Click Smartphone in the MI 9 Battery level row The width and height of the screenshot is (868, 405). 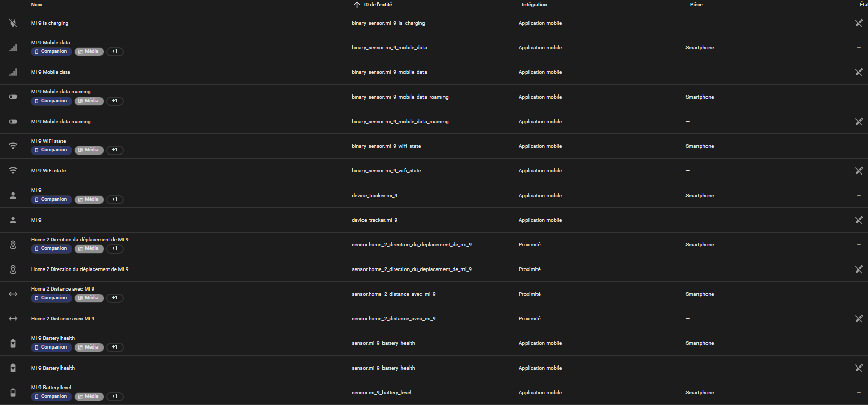point(699,393)
